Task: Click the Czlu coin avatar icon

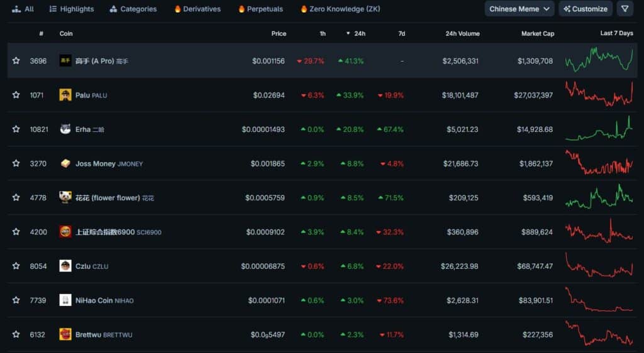Action: coord(65,266)
